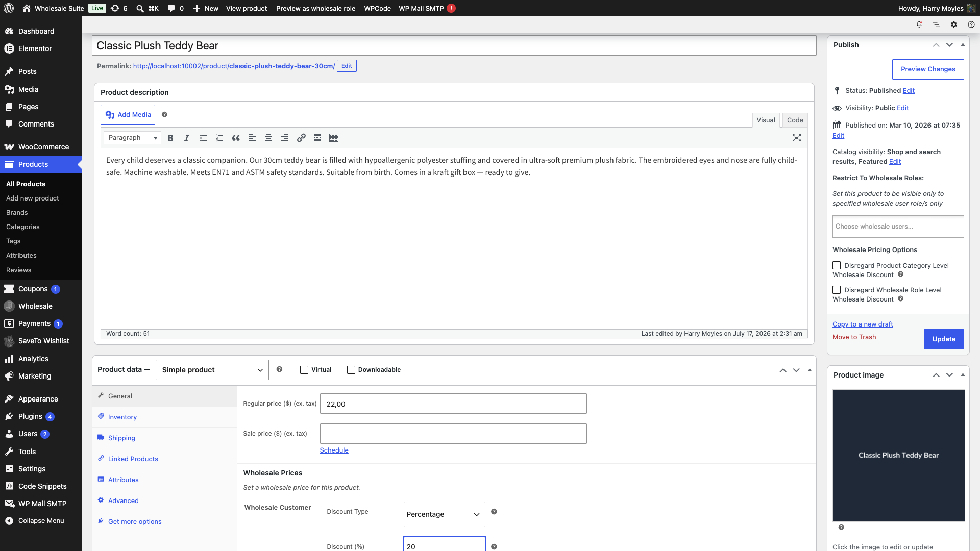Click the Schedule sale price link
Screen dimensions: 980x551
(334, 450)
